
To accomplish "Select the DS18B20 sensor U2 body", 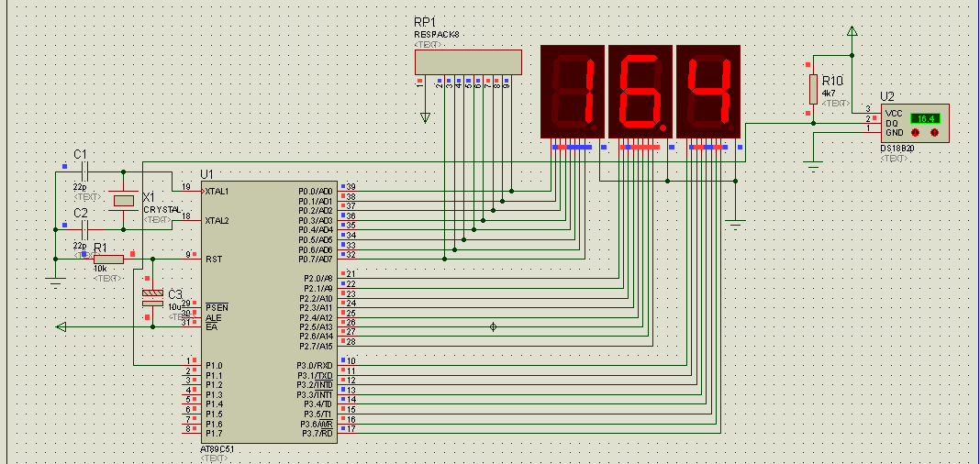I will (915, 122).
